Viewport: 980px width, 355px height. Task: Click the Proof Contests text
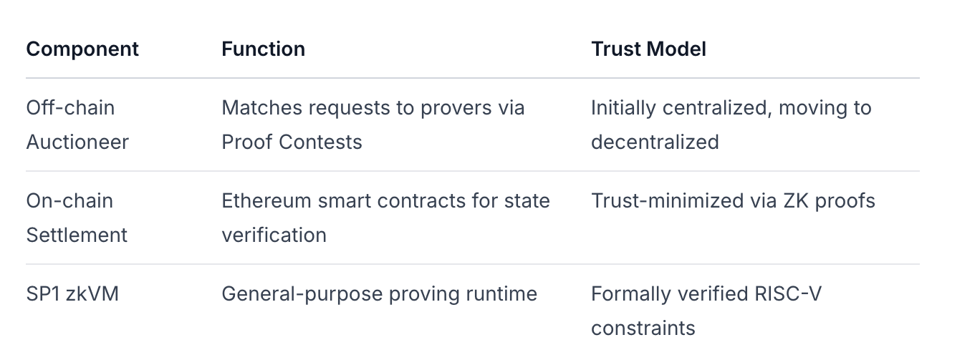coord(292,142)
